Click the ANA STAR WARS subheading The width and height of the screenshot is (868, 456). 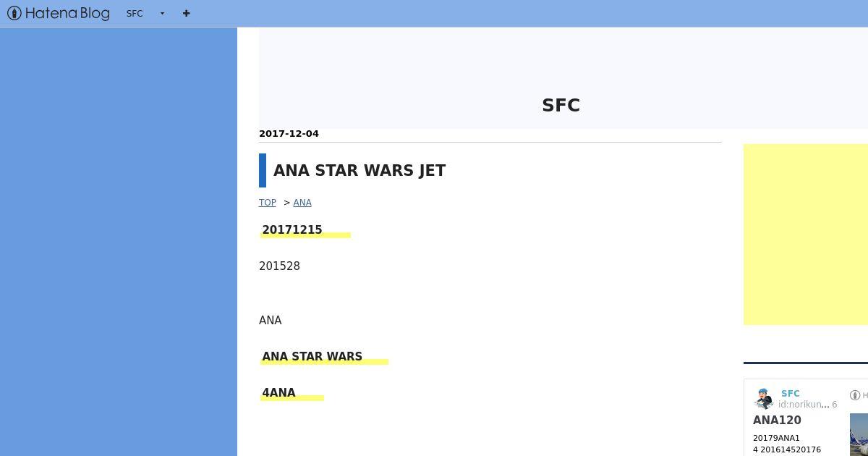pyautogui.click(x=312, y=357)
